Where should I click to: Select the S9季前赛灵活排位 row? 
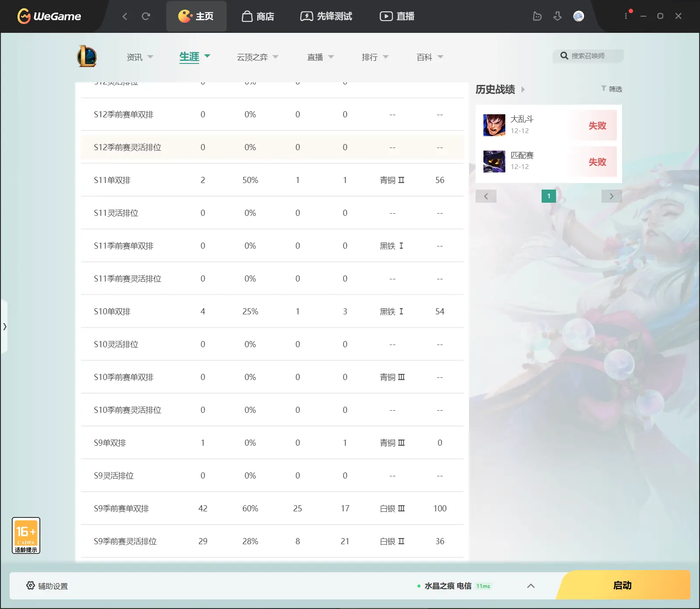point(272,541)
